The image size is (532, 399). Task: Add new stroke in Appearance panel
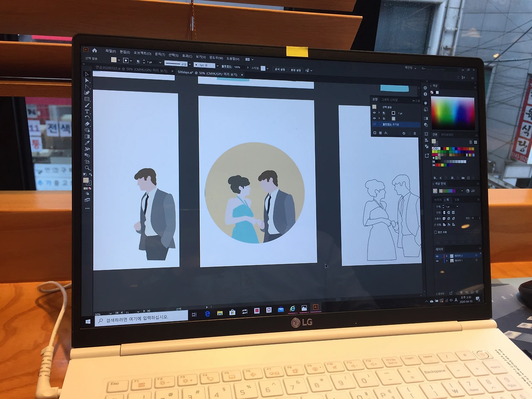point(375,133)
